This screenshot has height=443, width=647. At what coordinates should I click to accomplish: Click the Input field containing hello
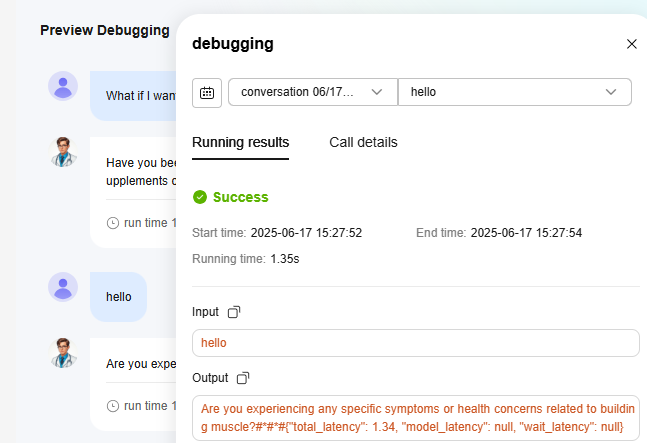[415, 343]
